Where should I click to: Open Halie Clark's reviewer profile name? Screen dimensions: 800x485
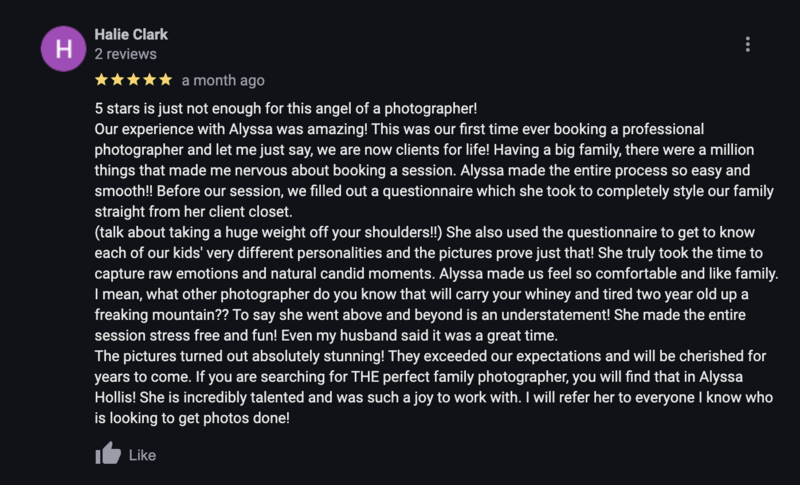point(131,35)
